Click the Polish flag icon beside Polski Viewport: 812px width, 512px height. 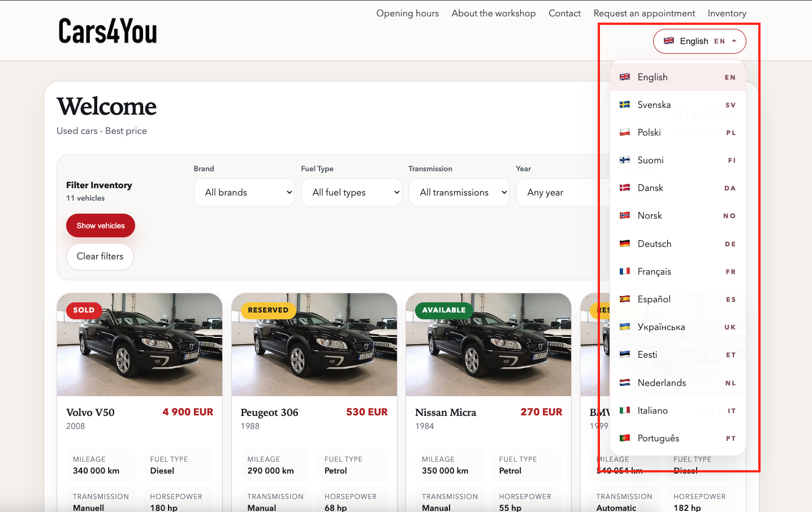(x=625, y=132)
